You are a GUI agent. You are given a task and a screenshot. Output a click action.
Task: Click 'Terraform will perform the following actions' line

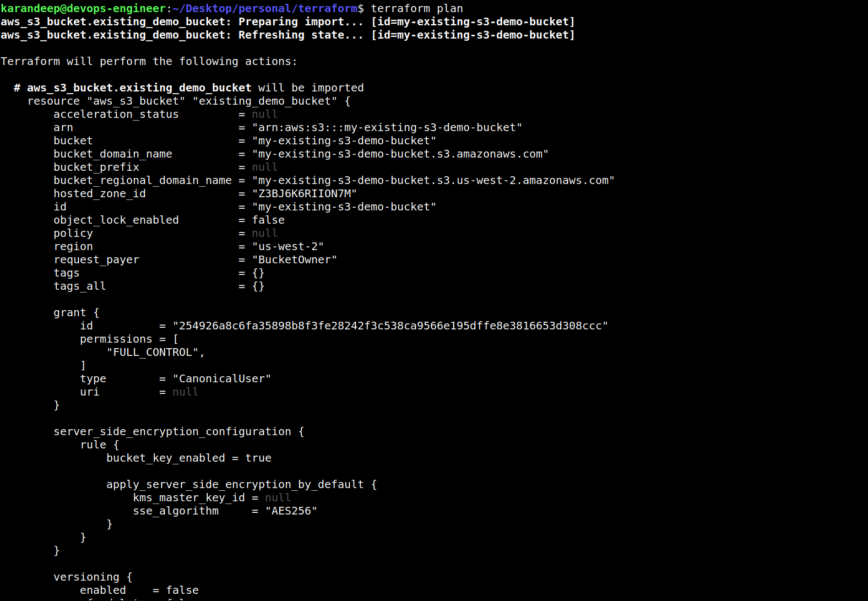pyautogui.click(x=149, y=61)
